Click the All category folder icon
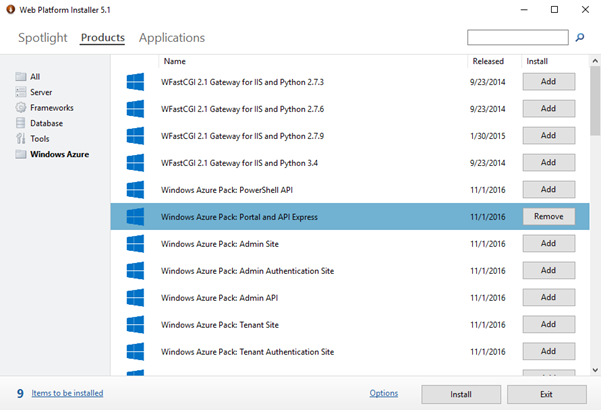The width and height of the screenshot is (601, 410). pos(21,77)
